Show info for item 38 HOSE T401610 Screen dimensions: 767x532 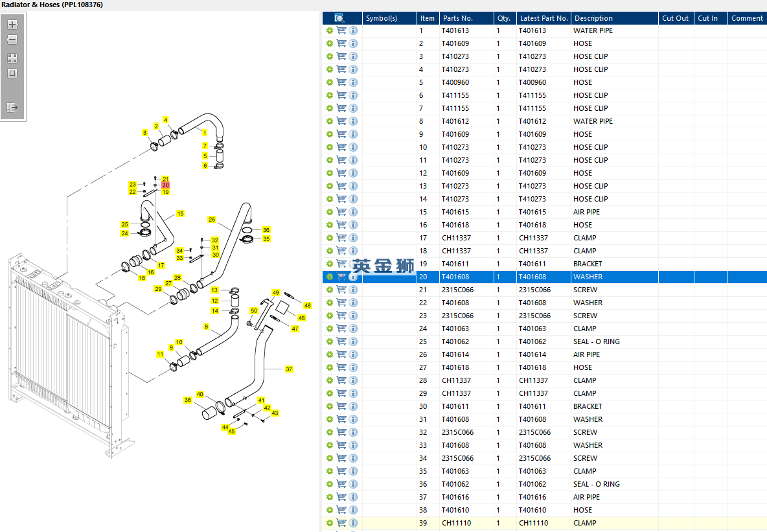(x=353, y=511)
